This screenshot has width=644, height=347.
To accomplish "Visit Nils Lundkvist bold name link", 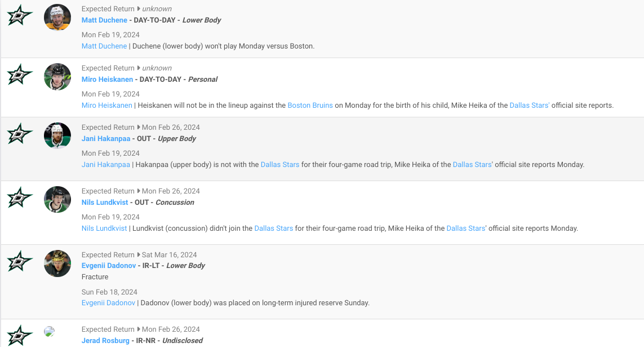I will tap(105, 203).
